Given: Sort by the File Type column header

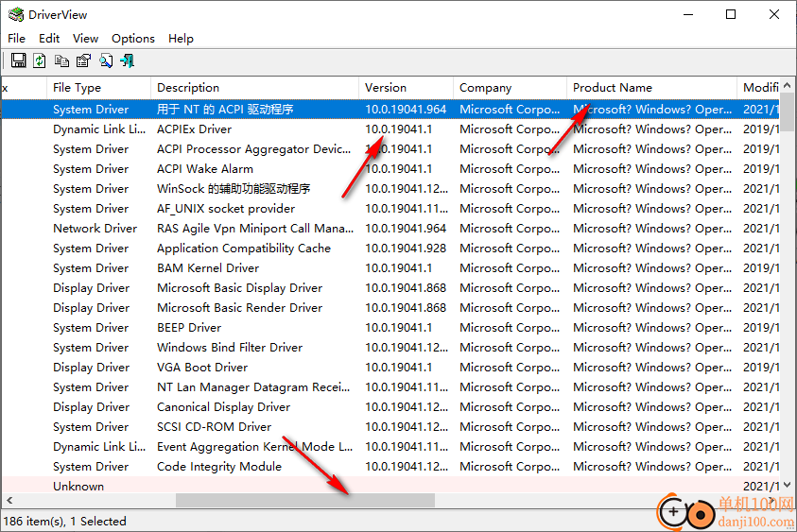Looking at the screenshot, I should click(x=98, y=88).
